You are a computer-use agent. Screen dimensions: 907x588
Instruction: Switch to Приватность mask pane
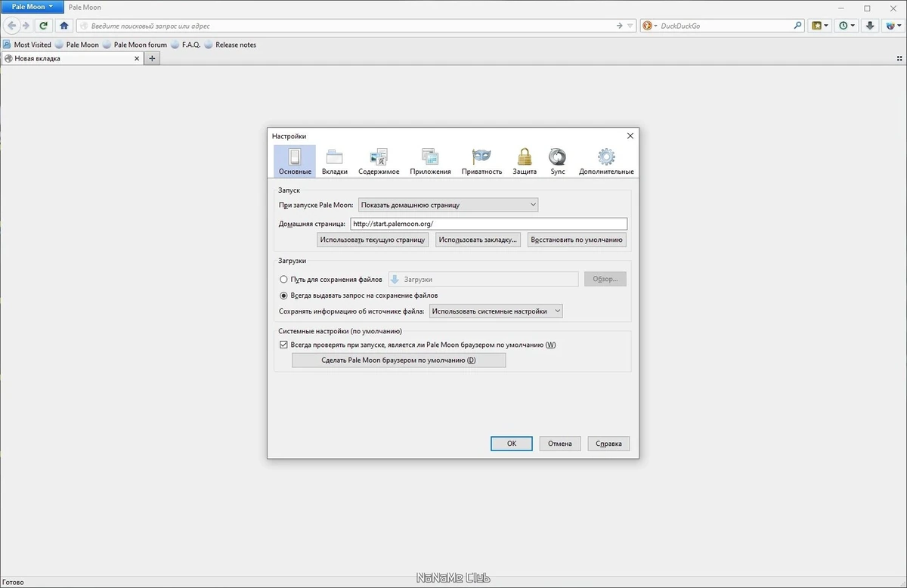[x=481, y=161]
